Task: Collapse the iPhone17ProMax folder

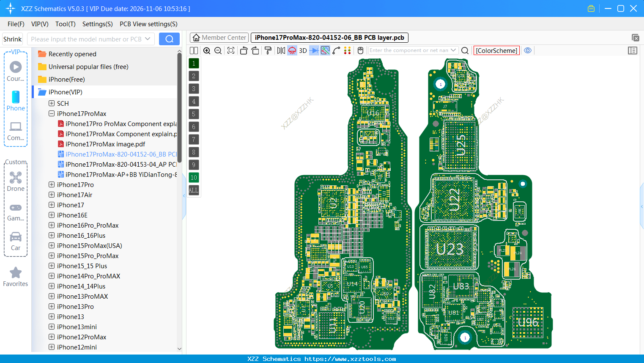Action: click(x=51, y=113)
